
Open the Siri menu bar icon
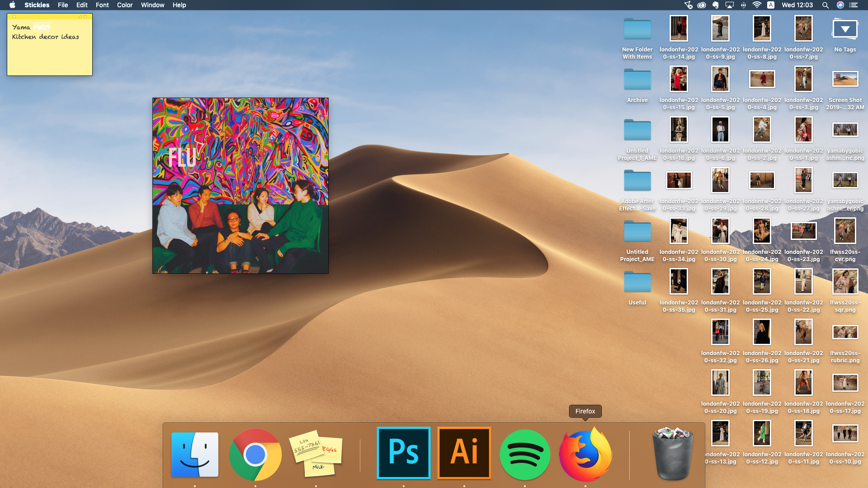coord(840,5)
